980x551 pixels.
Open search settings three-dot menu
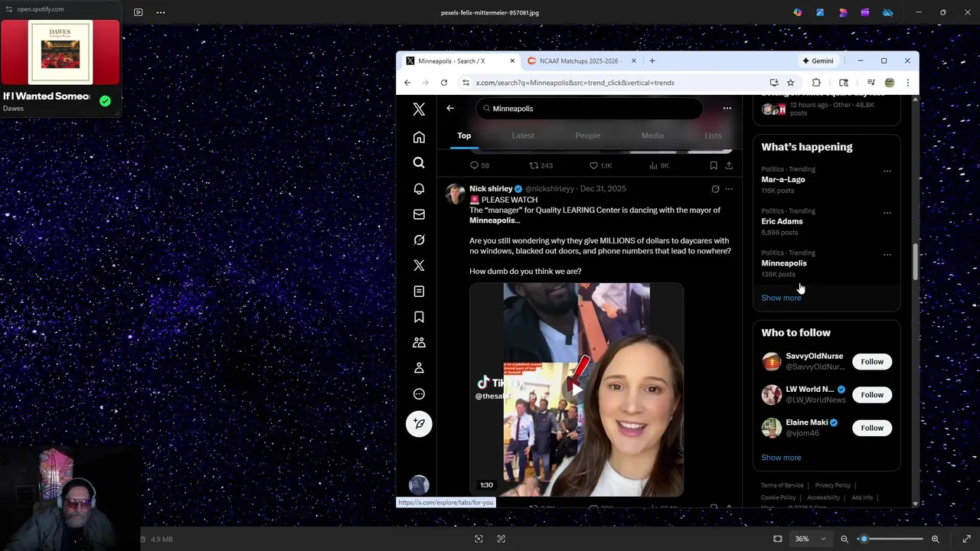(727, 108)
